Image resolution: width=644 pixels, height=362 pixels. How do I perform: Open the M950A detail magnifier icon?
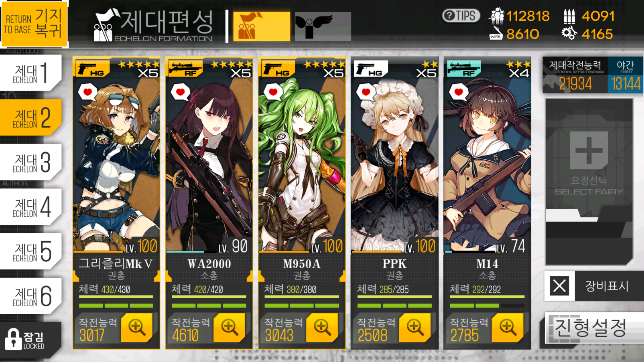322,328
